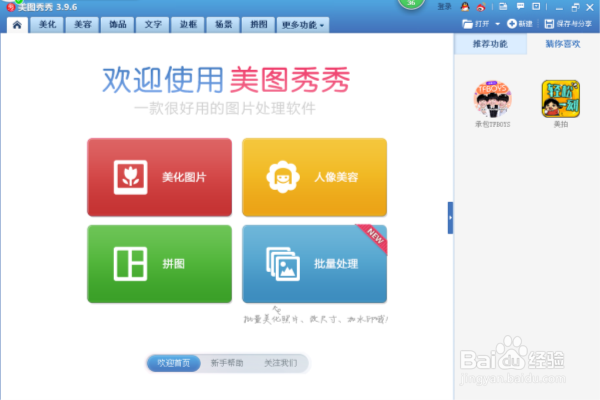Open the yellow 人像美容 tile

[315, 177]
